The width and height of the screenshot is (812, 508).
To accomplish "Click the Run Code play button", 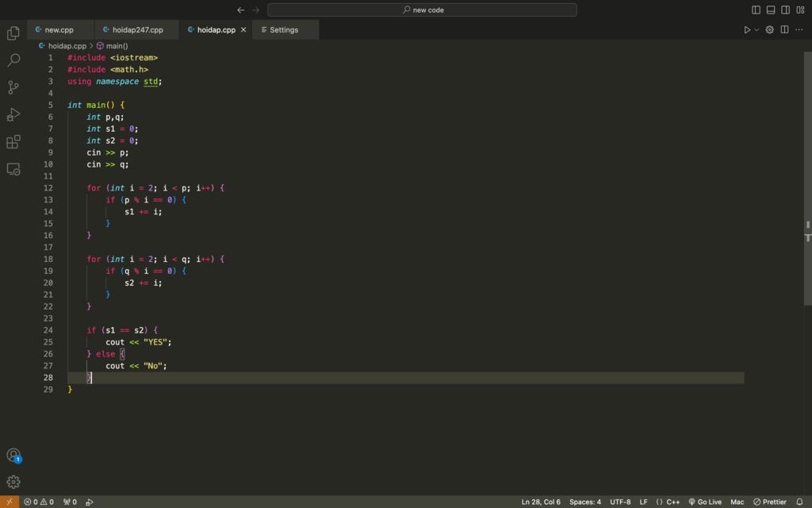I will [x=747, y=30].
